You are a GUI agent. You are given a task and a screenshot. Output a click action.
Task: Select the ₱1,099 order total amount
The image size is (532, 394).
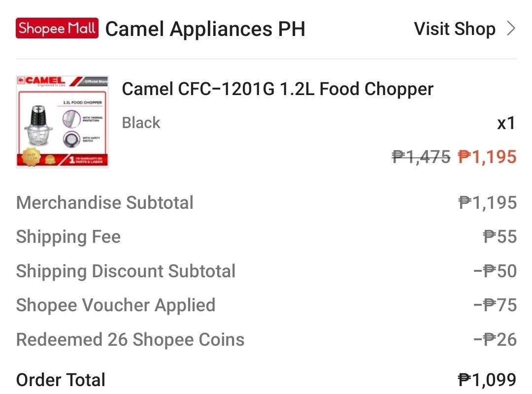point(485,379)
